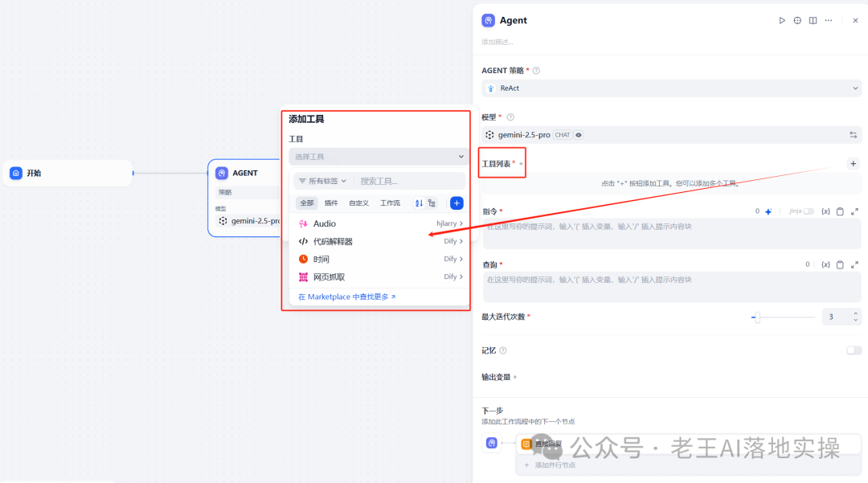Image resolution: width=868 pixels, height=483 pixels.
Task: Insert variable into 指令 with the {x} icon
Action: click(825, 211)
